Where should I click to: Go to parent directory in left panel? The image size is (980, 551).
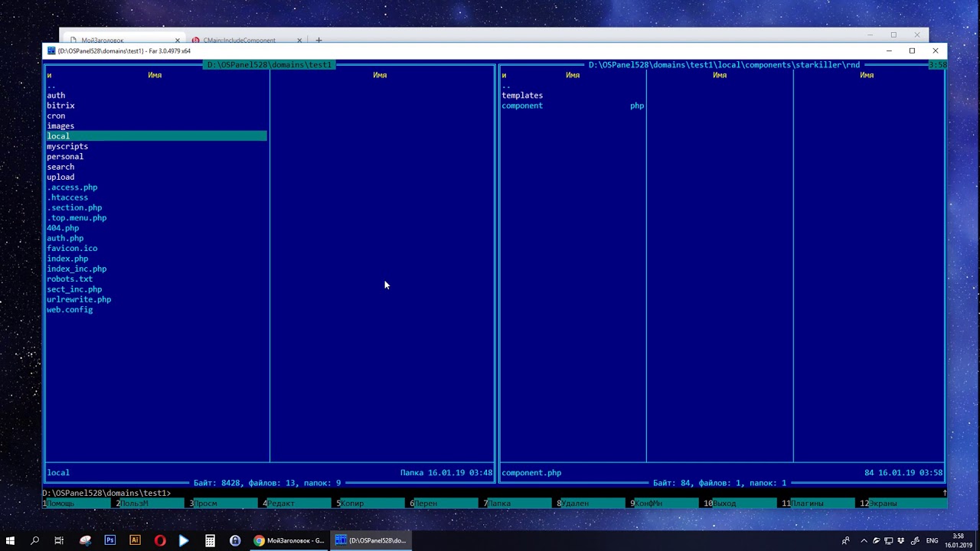[x=51, y=86]
